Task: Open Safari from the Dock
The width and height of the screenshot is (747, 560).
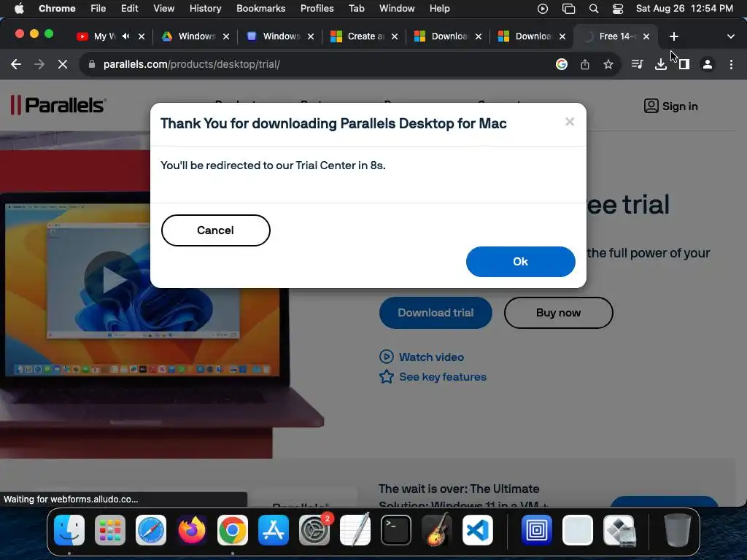Action: pyautogui.click(x=151, y=530)
